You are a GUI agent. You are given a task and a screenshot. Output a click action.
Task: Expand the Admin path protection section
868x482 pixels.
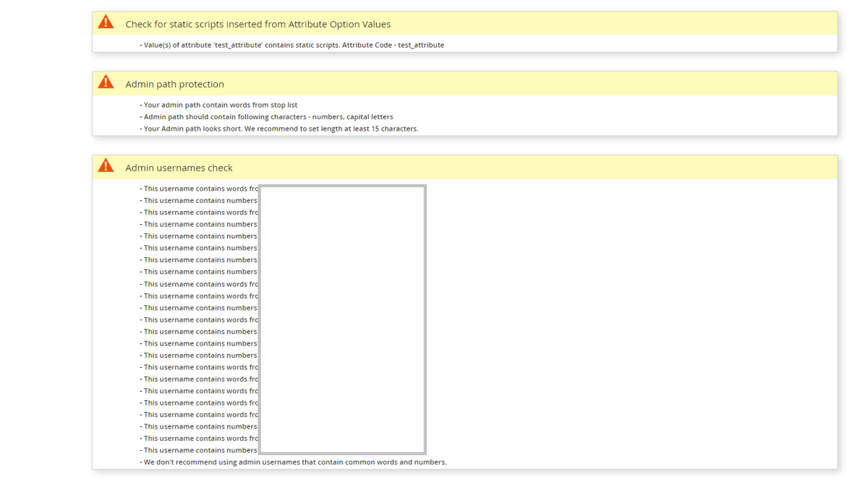[x=174, y=84]
